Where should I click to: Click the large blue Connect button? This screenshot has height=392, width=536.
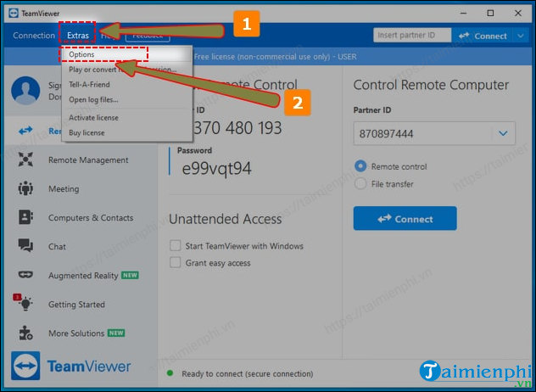click(405, 218)
